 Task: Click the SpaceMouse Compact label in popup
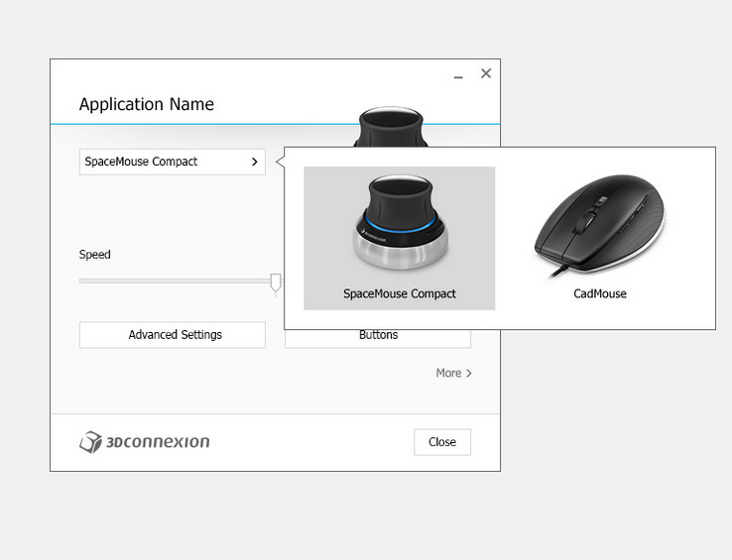tap(399, 293)
